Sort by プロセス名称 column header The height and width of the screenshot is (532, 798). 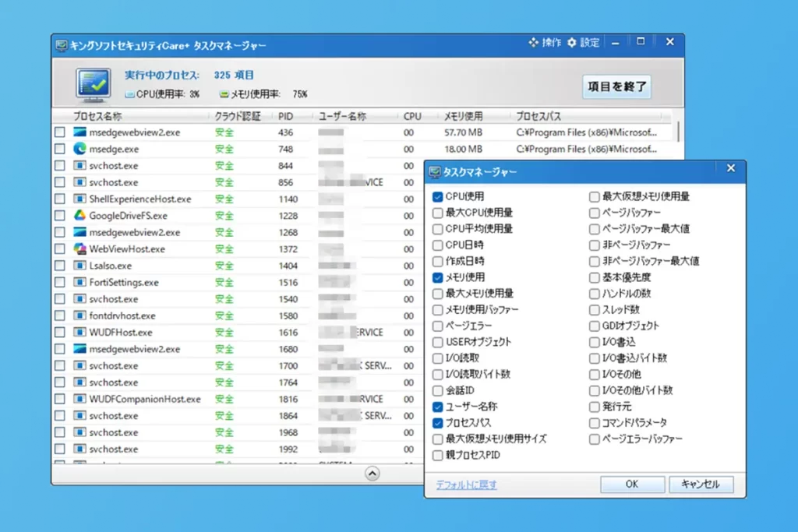pyautogui.click(x=97, y=116)
